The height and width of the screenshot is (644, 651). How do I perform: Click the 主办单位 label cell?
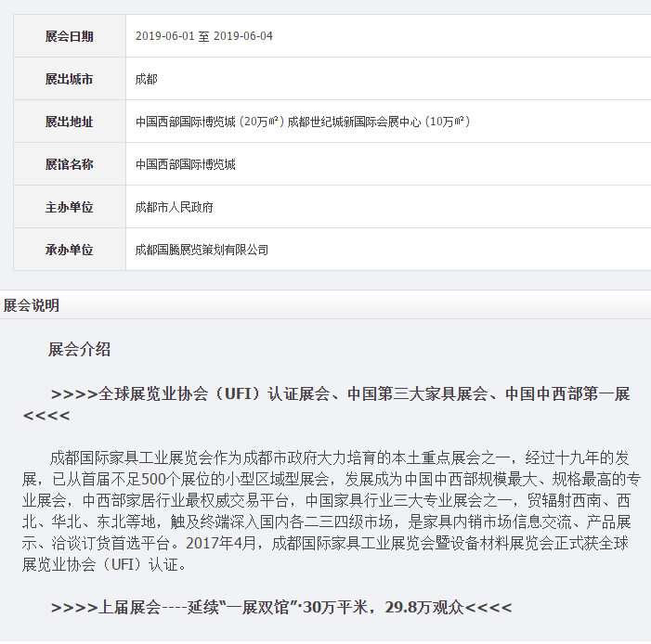(70, 207)
